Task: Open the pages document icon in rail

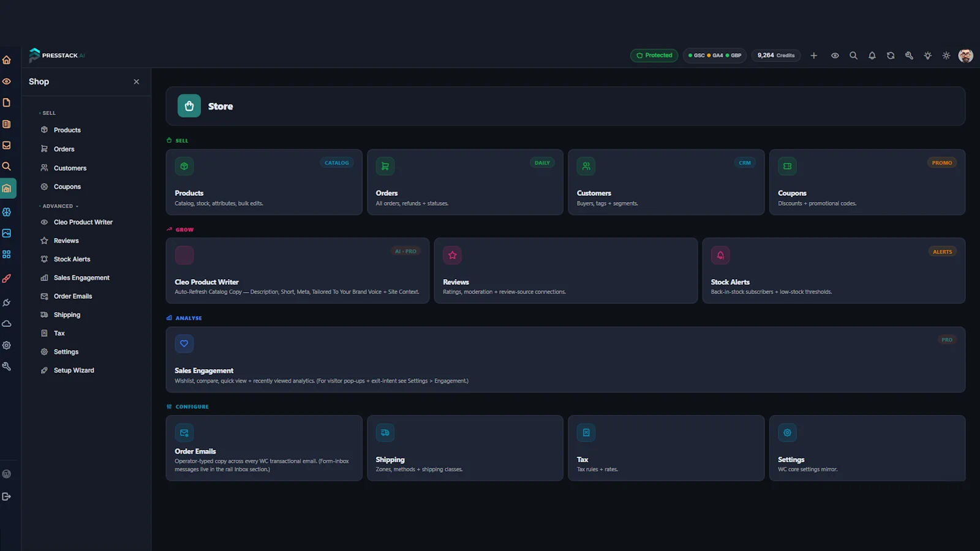Action: pyautogui.click(x=7, y=102)
